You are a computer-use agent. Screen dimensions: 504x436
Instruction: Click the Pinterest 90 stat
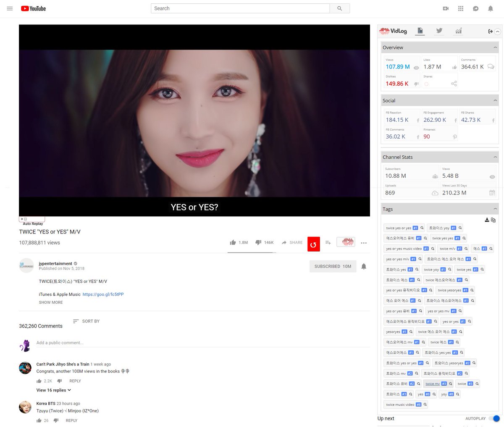[439, 134]
